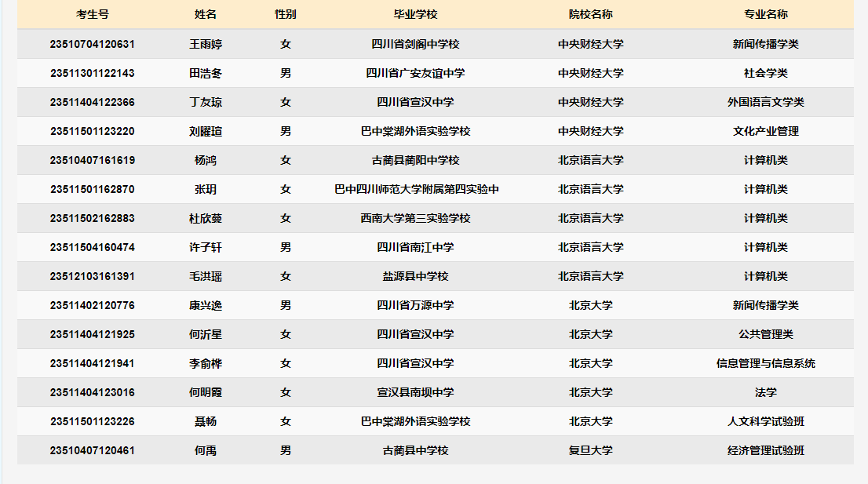Click the 院校名称 column header
The height and width of the screenshot is (484, 868).
tap(591, 14)
